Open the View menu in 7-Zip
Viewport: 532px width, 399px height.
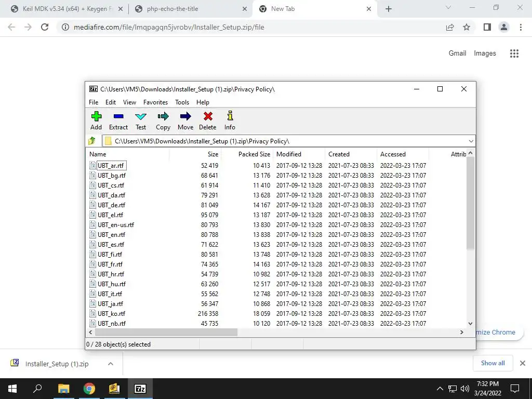(129, 102)
